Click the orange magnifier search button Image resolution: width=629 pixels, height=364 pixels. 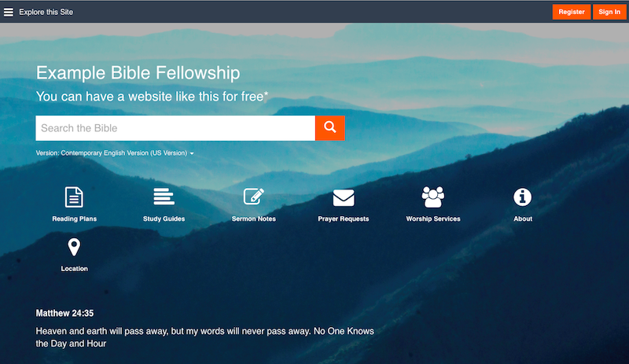tap(329, 128)
